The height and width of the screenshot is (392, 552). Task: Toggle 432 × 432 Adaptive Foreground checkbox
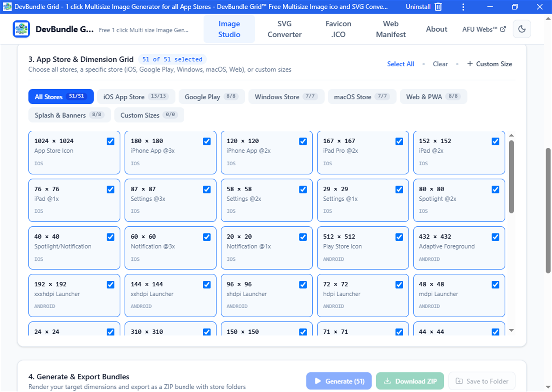coord(495,237)
